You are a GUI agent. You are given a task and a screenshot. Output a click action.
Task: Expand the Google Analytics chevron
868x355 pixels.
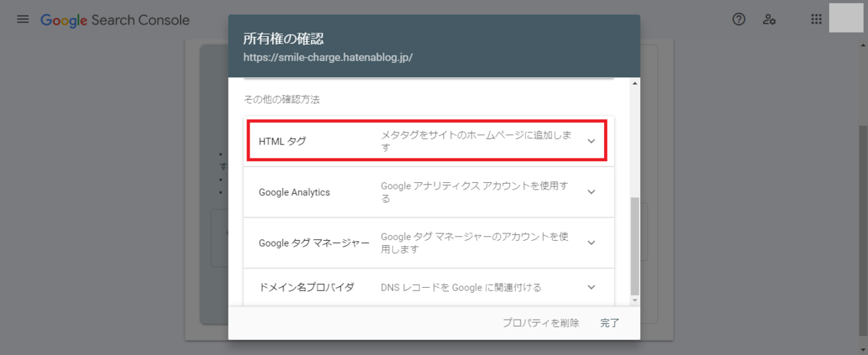[x=592, y=192]
